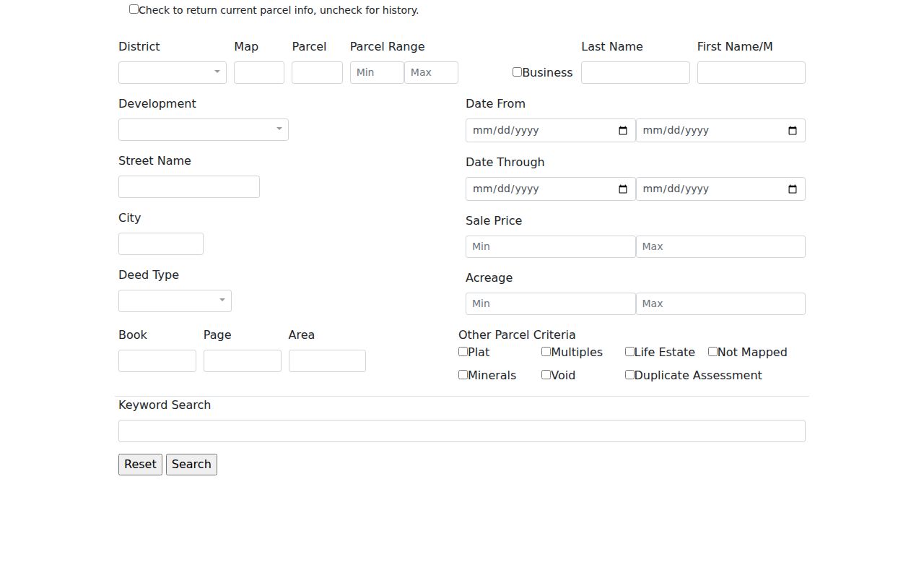The width and height of the screenshot is (924, 578).
Task: Click the Reset button
Action: click(140, 465)
